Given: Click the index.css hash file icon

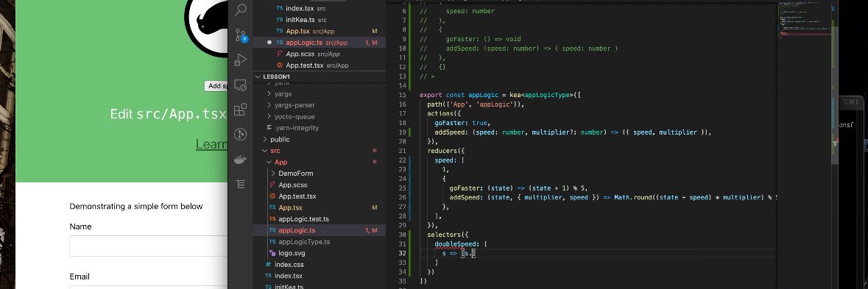Looking at the screenshot, I should point(269,265).
